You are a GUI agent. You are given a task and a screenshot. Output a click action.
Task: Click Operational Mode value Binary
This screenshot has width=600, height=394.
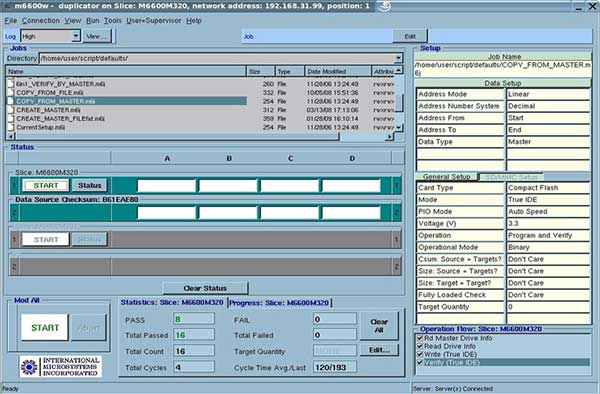[x=548, y=247]
